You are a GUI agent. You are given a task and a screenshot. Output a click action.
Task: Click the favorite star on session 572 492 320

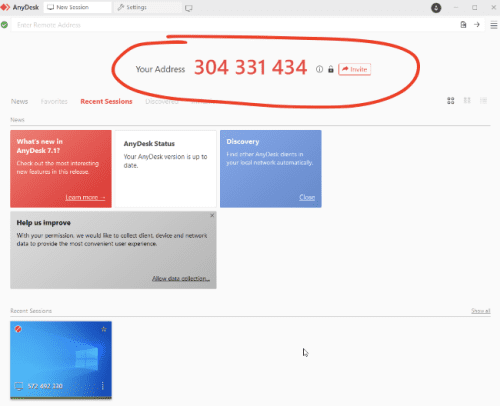tap(104, 329)
